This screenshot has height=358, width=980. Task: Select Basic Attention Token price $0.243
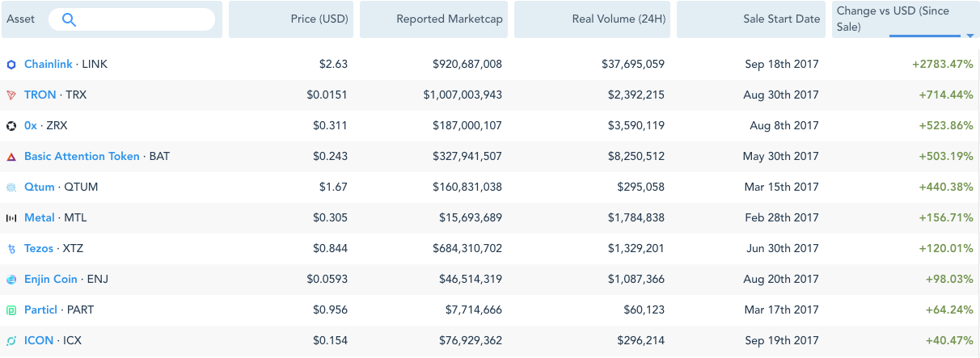coord(331,157)
